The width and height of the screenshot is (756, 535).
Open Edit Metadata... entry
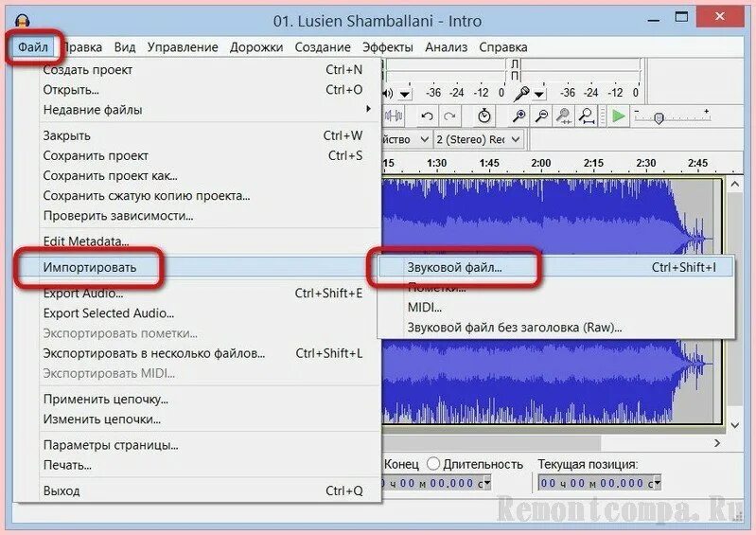pyautogui.click(x=198, y=241)
